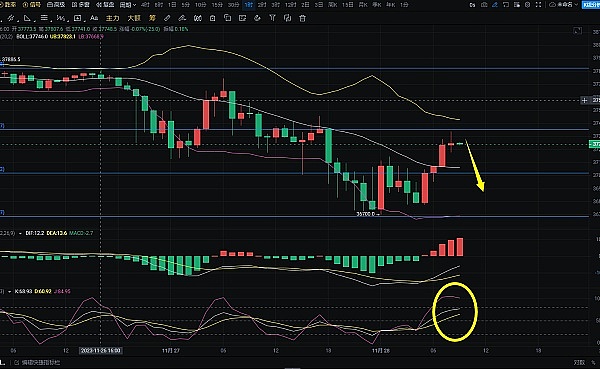
Task: Select the trend line drawing tool
Action: tap(11, 18)
